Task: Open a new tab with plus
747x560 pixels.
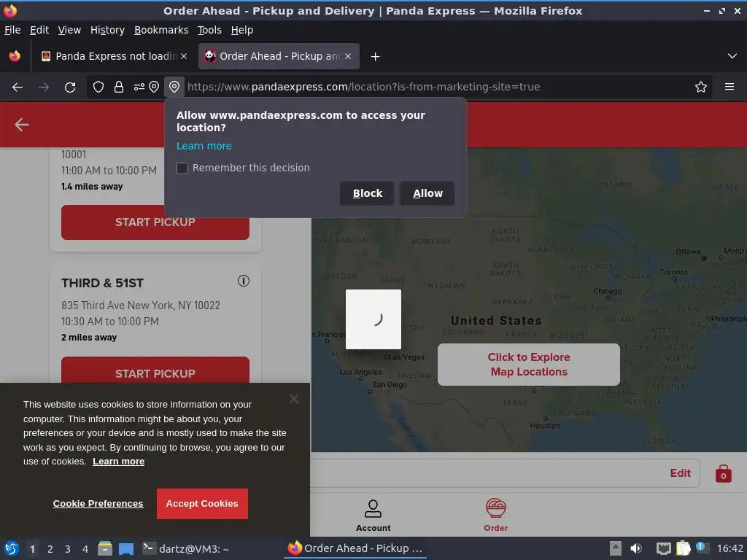Action: click(376, 57)
